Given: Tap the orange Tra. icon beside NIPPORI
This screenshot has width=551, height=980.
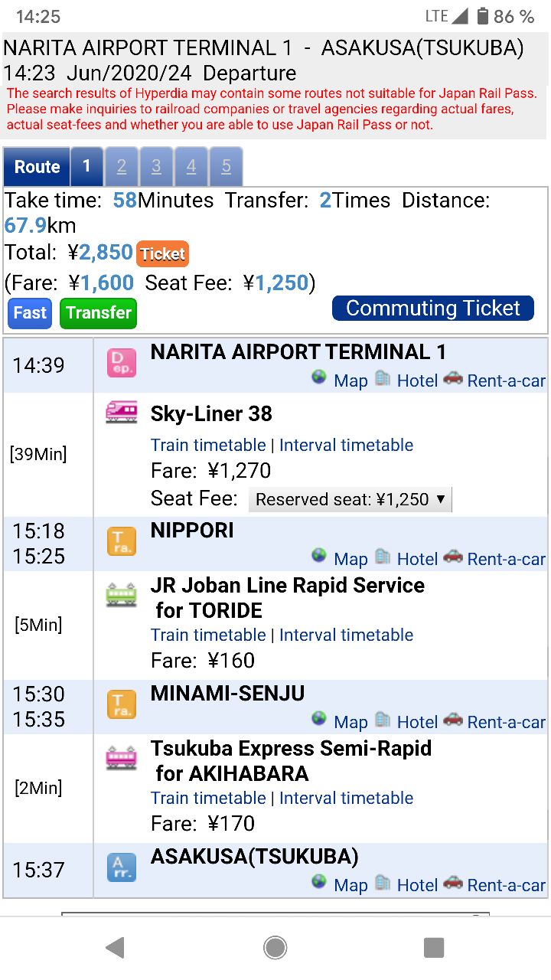Looking at the screenshot, I should (x=122, y=541).
